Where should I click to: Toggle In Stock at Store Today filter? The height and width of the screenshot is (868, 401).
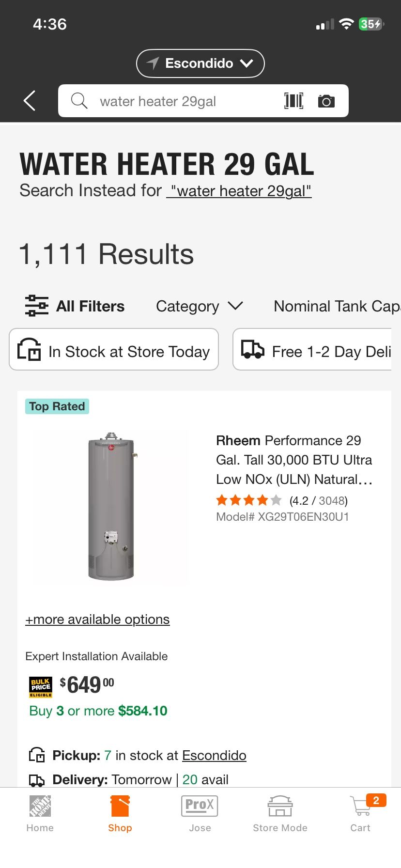pyautogui.click(x=114, y=350)
